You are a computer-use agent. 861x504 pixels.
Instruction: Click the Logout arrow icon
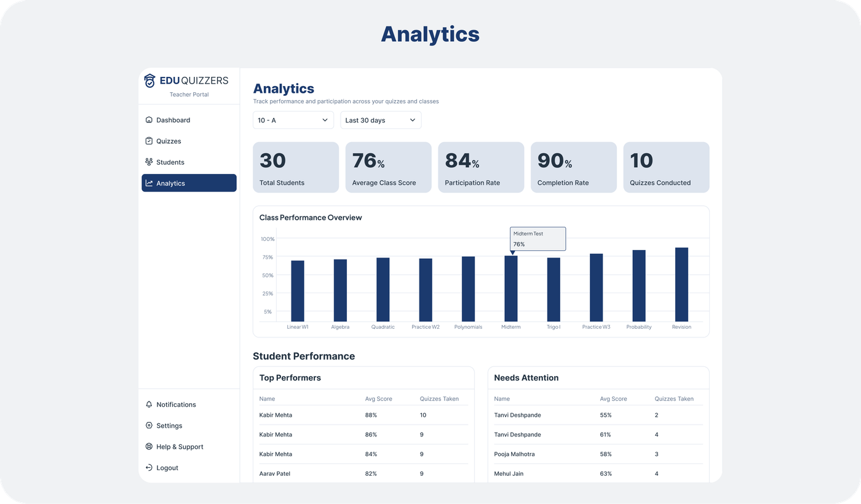click(x=148, y=467)
